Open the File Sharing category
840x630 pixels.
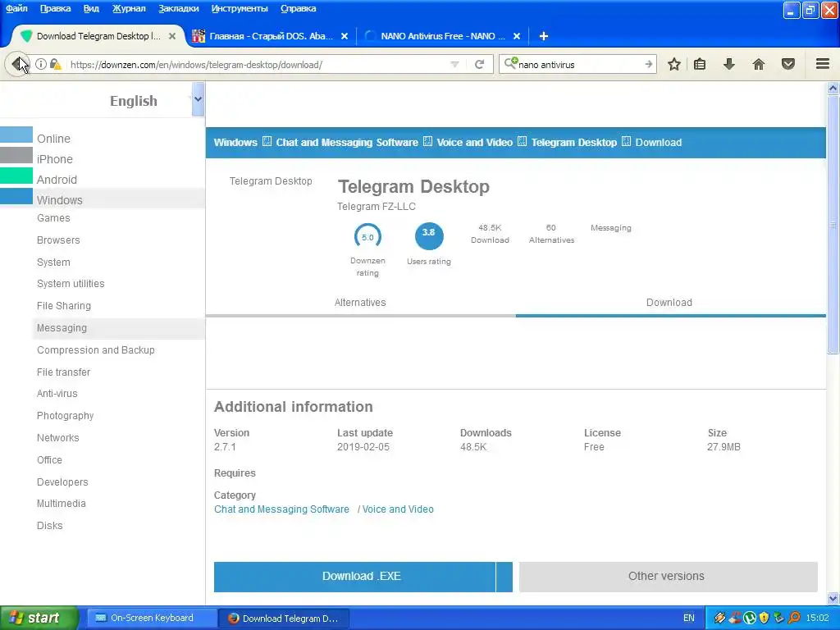tap(64, 306)
